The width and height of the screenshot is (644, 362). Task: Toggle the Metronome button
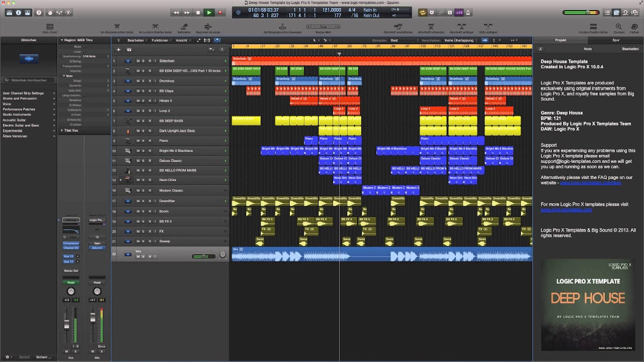tap(468, 13)
